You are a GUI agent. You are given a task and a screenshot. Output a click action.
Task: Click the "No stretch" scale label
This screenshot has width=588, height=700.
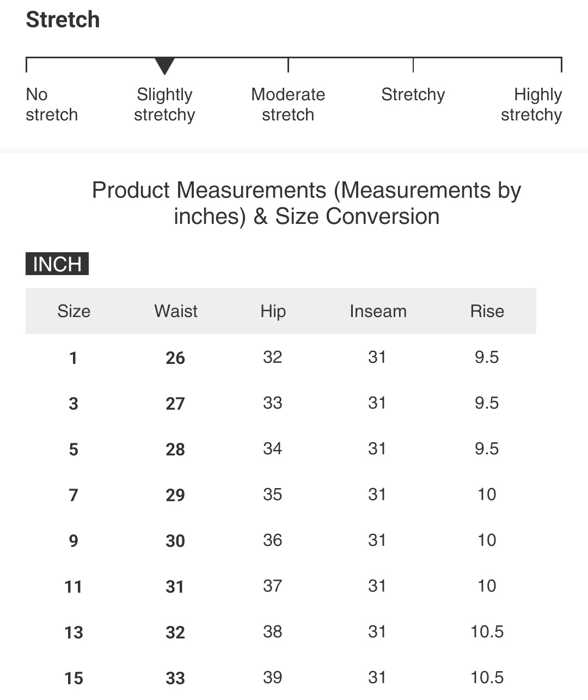click(52, 105)
